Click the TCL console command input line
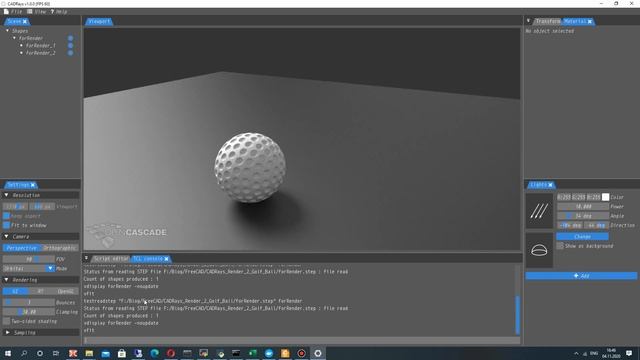This screenshot has height=360, width=640. [x=302, y=340]
